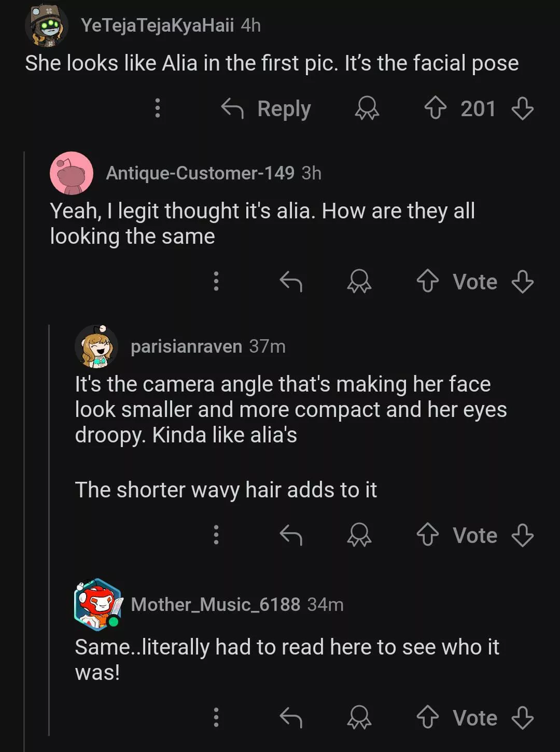Open overflow menu on parisianraven's comment

216,535
